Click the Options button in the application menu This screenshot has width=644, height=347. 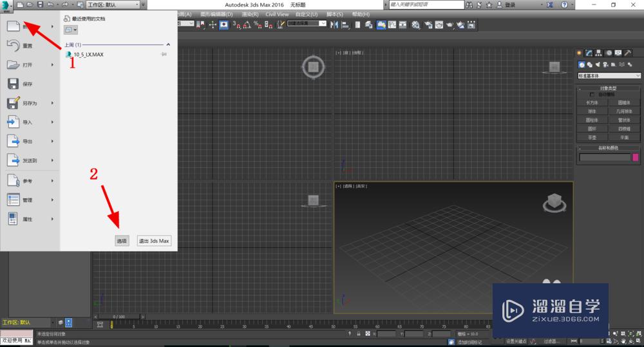(122, 241)
